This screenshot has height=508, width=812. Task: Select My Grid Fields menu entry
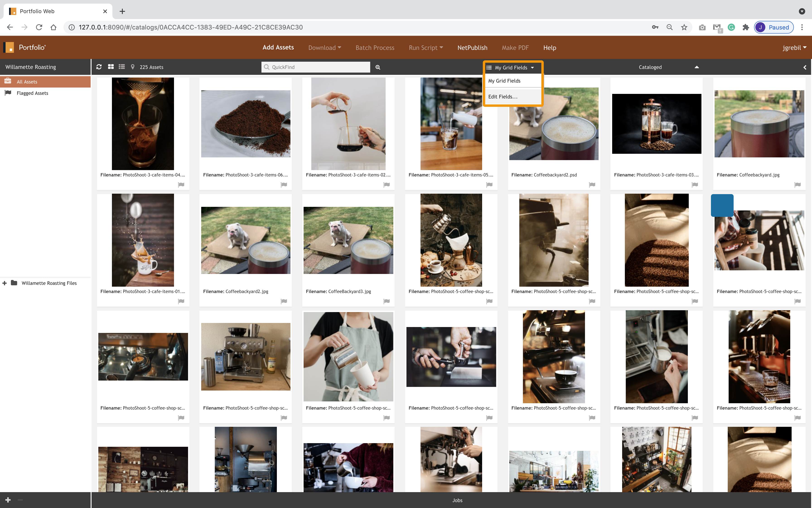513,81
